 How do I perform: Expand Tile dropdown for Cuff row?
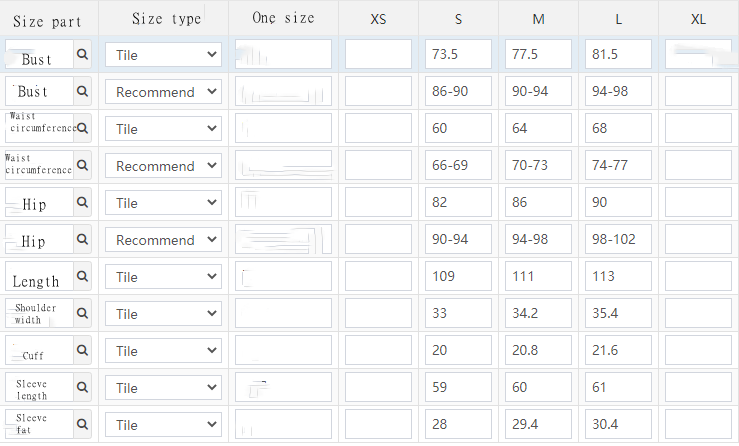coord(163,351)
